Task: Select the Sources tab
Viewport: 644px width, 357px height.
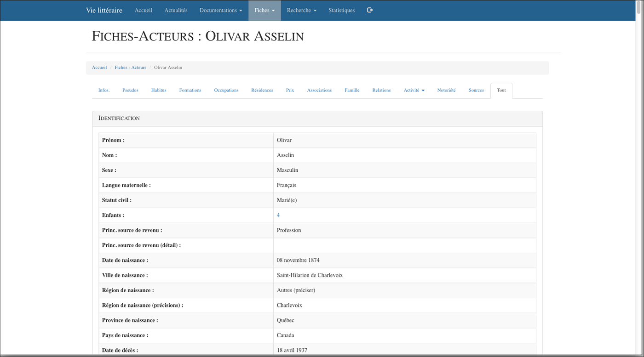Action: (476, 90)
